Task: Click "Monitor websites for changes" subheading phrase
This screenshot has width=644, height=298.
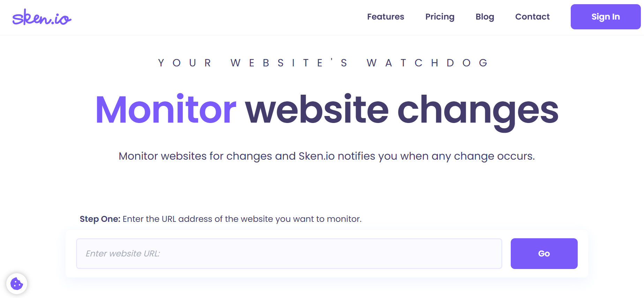Action: pos(195,156)
